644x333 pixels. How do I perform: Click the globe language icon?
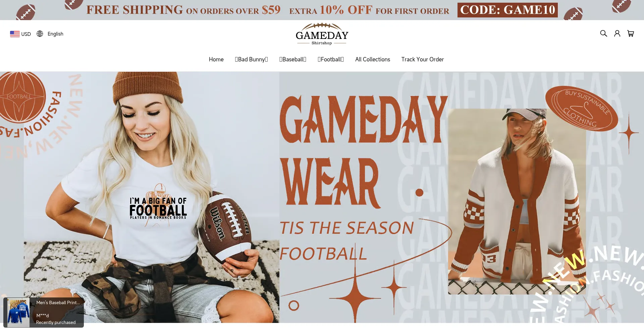pyautogui.click(x=40, y=34)
